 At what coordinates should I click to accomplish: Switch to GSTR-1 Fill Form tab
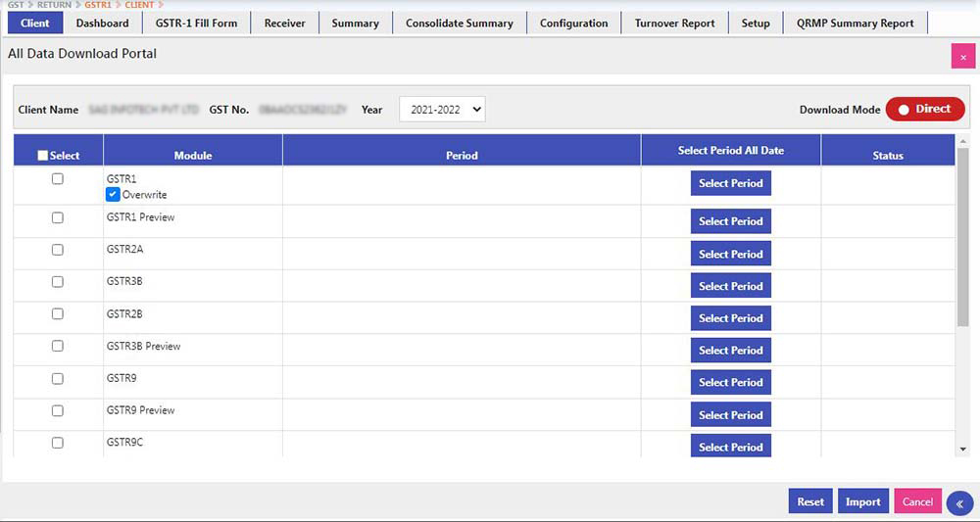(196, 24)
